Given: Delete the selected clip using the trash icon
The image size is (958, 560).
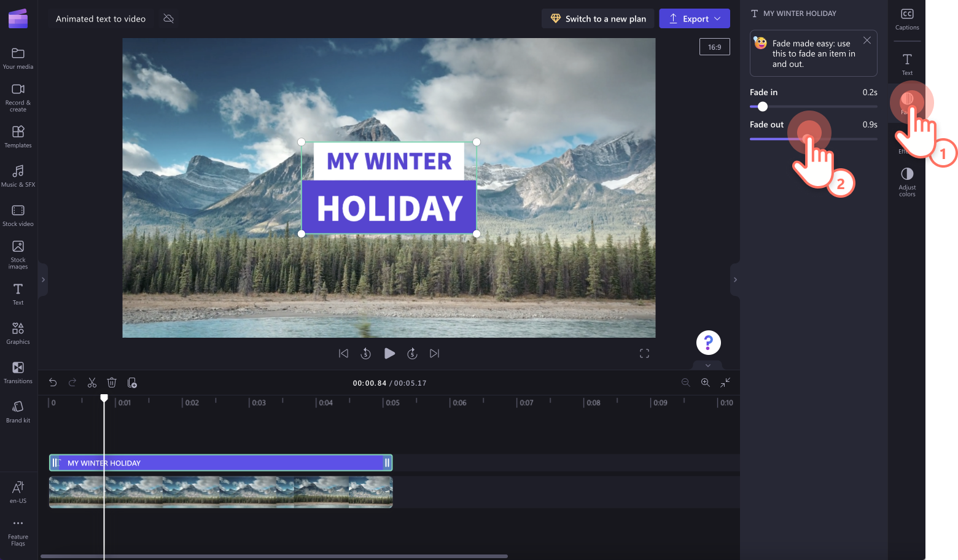Looking at the screenshot, I should click(x=111, y=383).
